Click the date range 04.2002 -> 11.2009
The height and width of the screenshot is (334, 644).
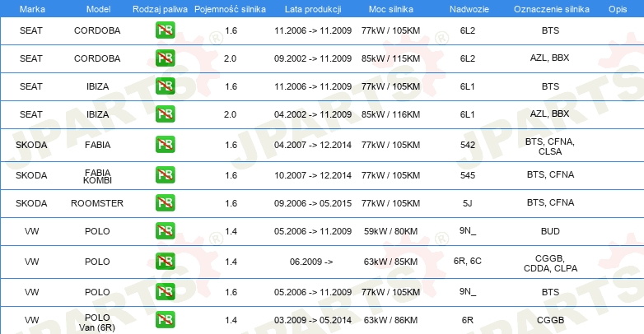(x=313, y=114)
